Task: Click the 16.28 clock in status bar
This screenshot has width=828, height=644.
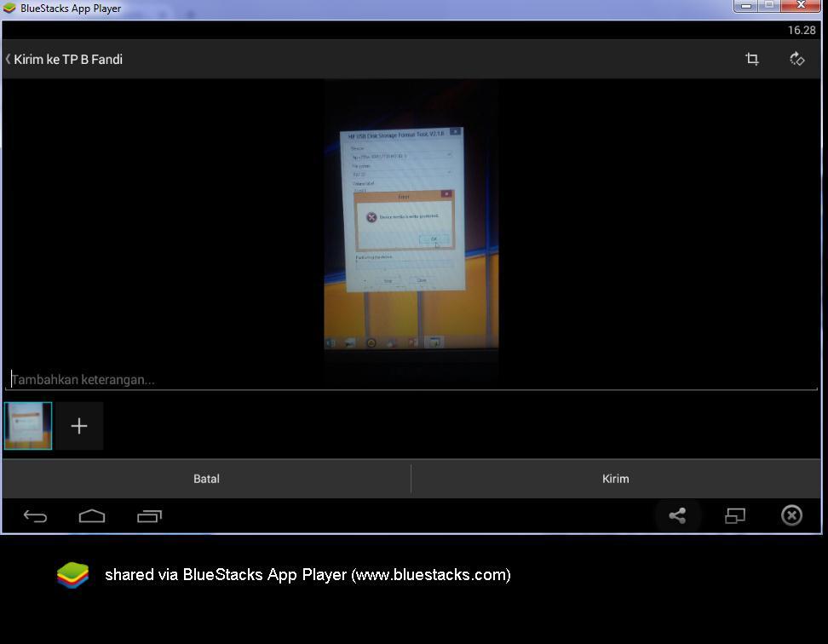Action: pyautogui.click(x=802, y=30)
